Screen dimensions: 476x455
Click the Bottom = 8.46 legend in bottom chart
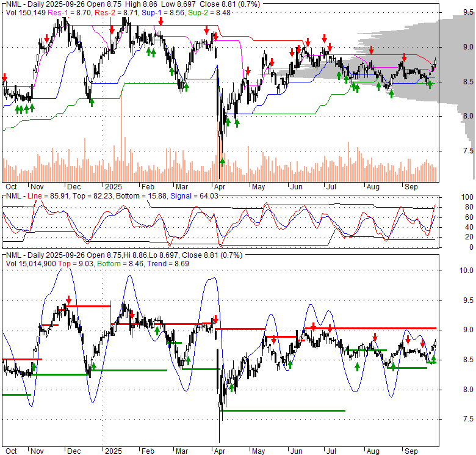(120, 264)
